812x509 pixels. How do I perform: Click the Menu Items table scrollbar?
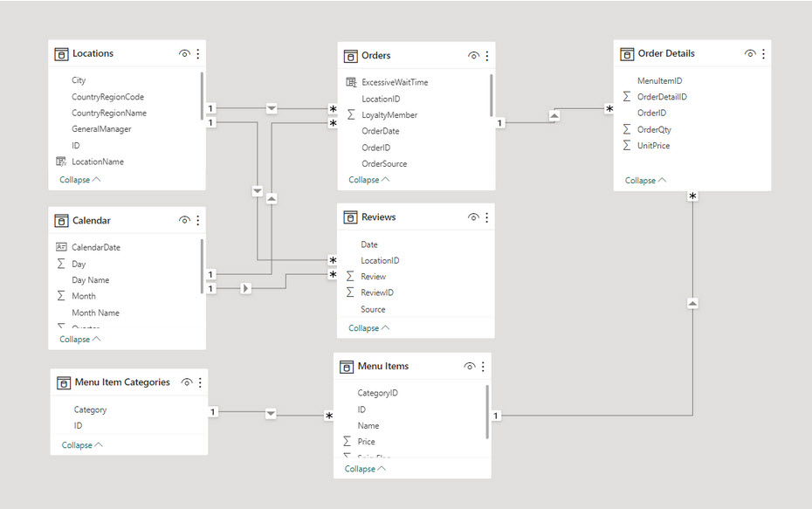click(x=487, y=412)
